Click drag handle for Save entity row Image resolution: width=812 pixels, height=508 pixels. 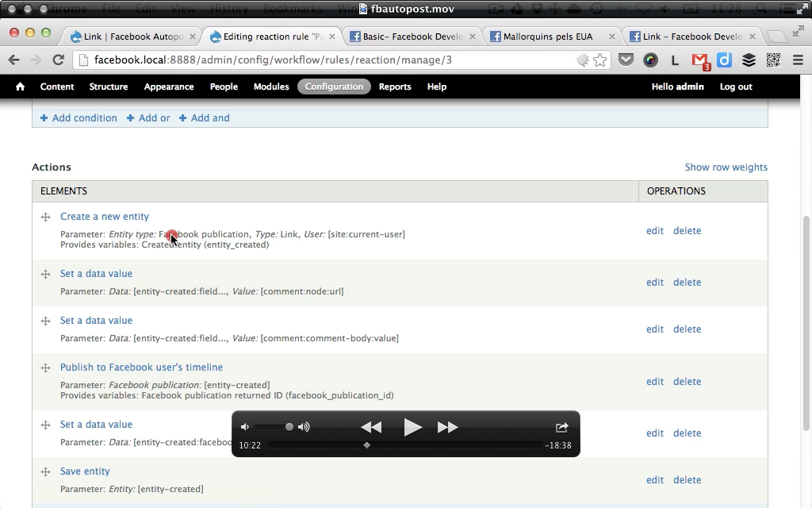click(x=45, y=471)
